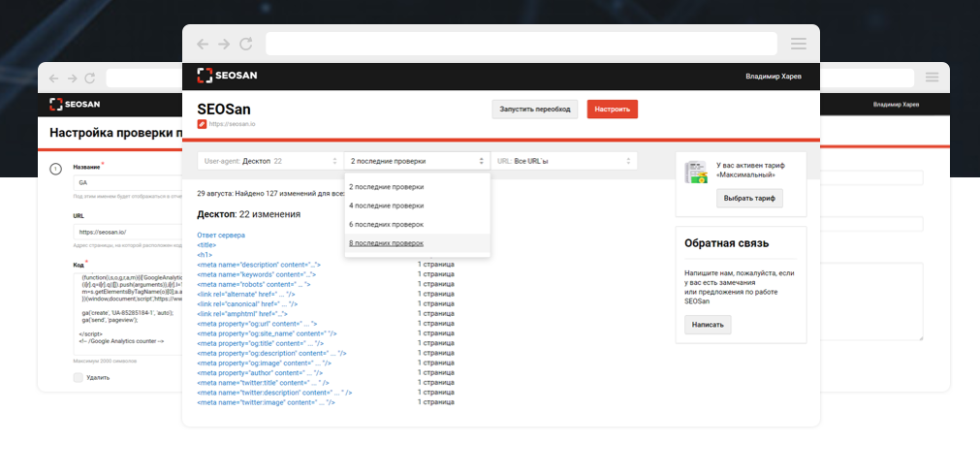Click the forward arrow in front browser

tap(224, 44)
